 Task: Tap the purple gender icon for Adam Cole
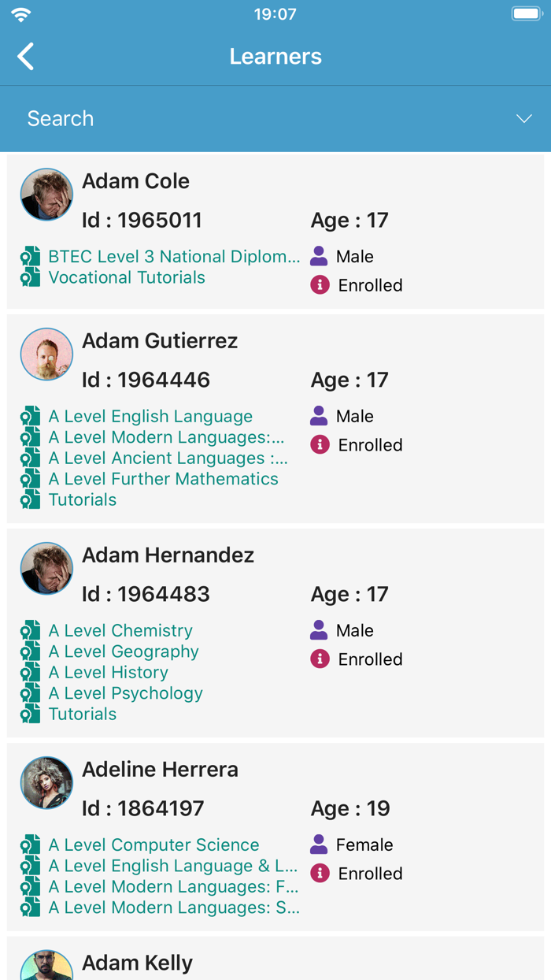point(319,256)
